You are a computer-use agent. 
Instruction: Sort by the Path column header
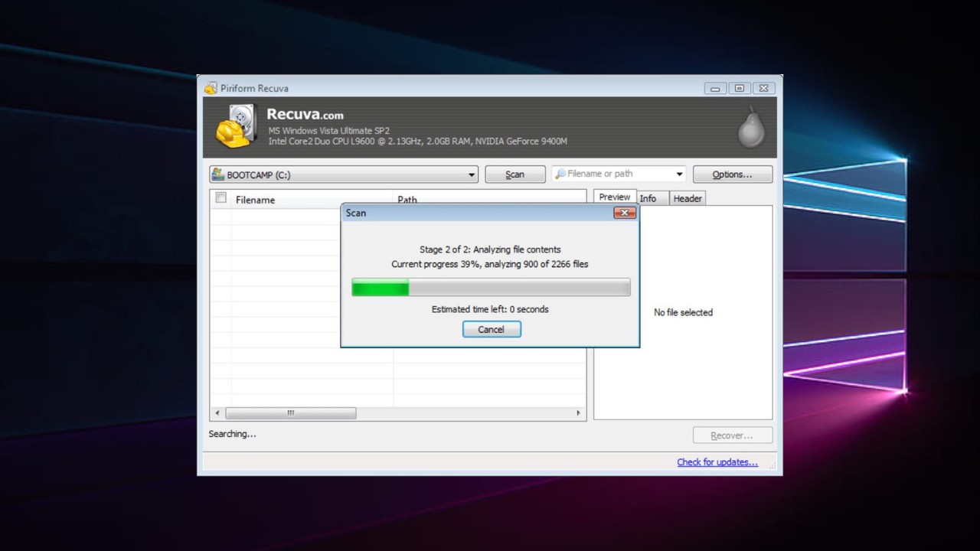tap(490, 199)
